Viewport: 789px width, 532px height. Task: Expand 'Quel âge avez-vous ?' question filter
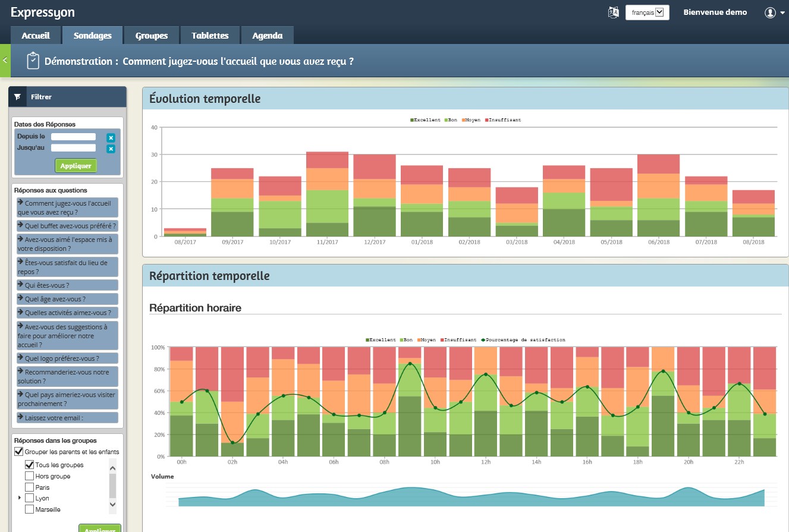click(67, 299)
